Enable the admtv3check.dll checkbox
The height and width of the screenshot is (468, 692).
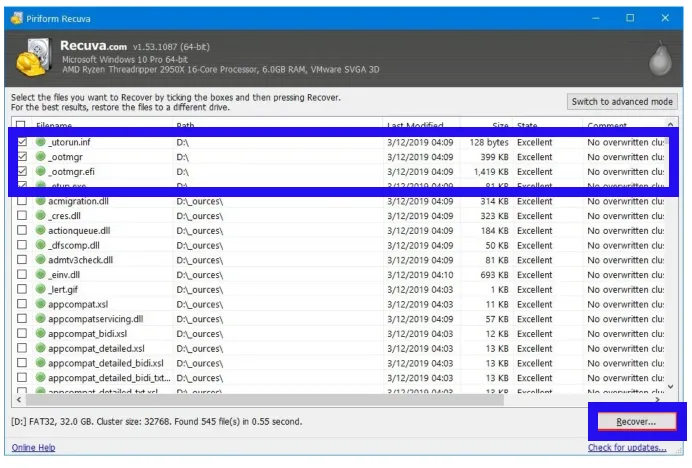coord(22,260)
